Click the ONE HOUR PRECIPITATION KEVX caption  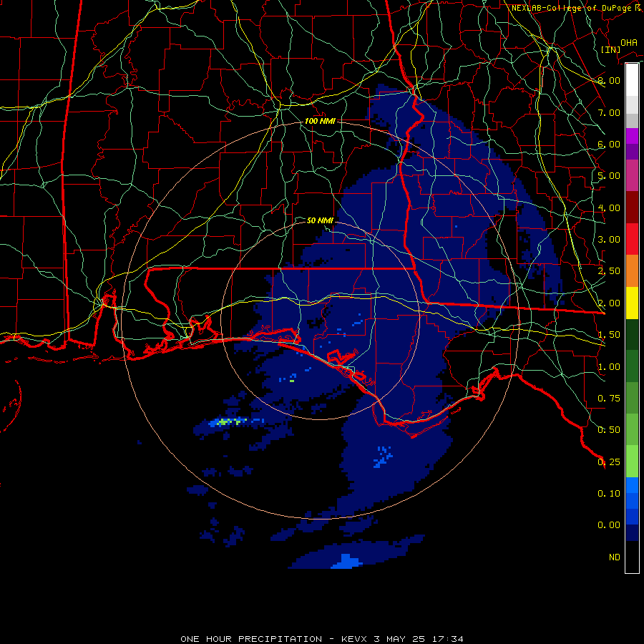[322, 639]
